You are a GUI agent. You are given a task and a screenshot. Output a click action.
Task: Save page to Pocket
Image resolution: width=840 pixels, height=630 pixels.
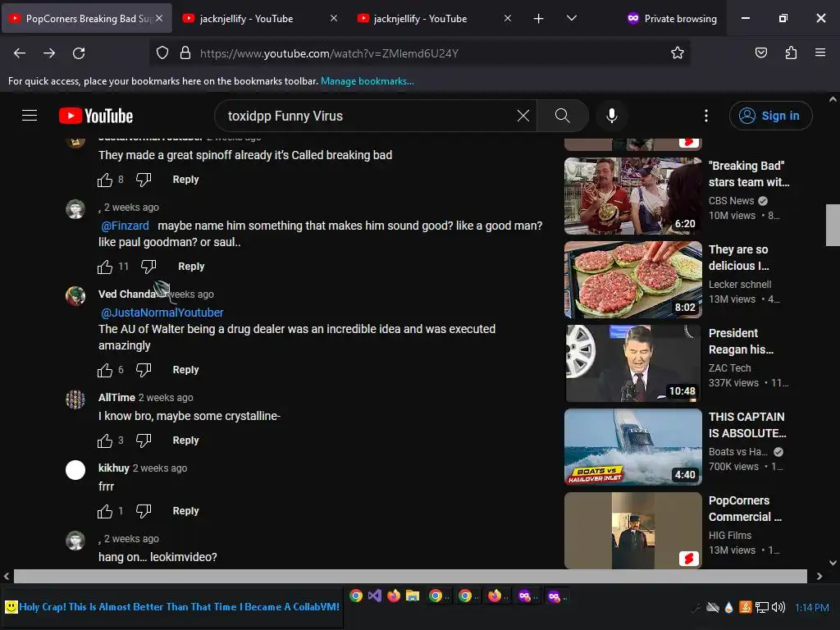(761, 52)
